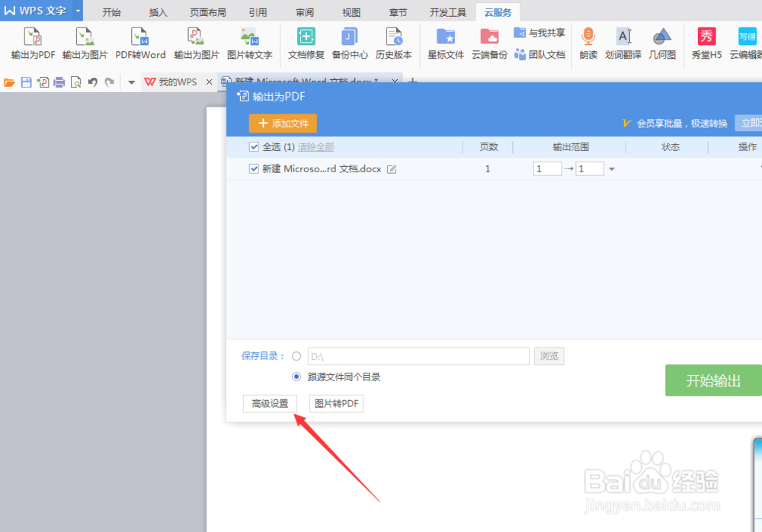
Task: Click the rename pencil icon beside the docx file
Action: click(392, 169)
